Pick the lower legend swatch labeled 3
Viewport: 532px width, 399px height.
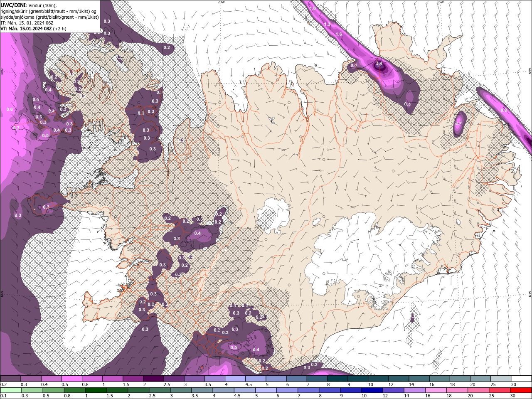tap(181, 390)
